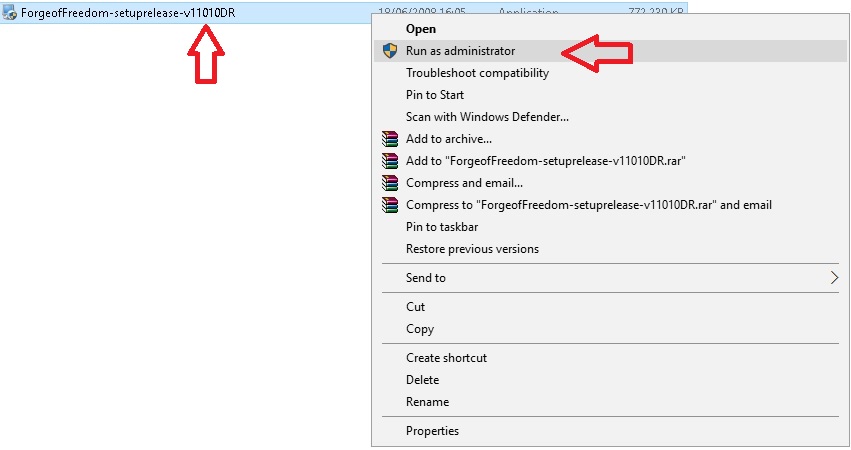Click WinRAR icon beside Add to "ForgeofFreedom-setuprelease-v11010DR.rar"
This screenshot has width=851, height=450.
click(x=390, y=161)
